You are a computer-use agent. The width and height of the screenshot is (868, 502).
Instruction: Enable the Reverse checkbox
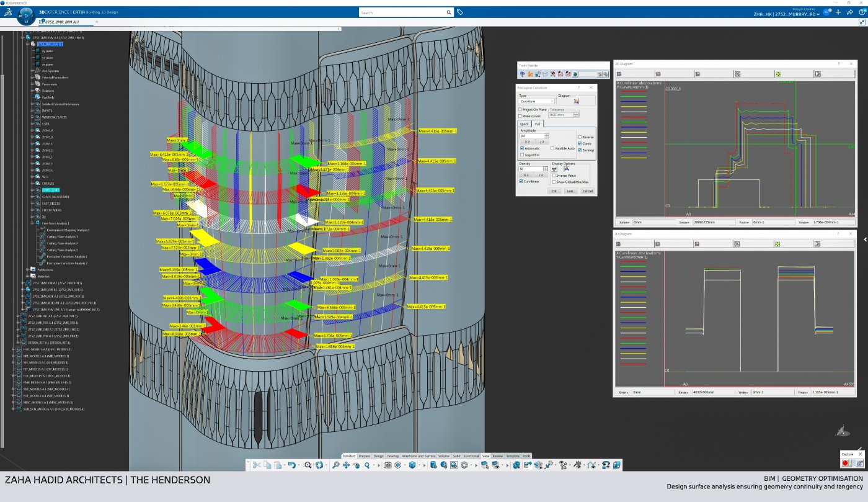tap(580, 137)
